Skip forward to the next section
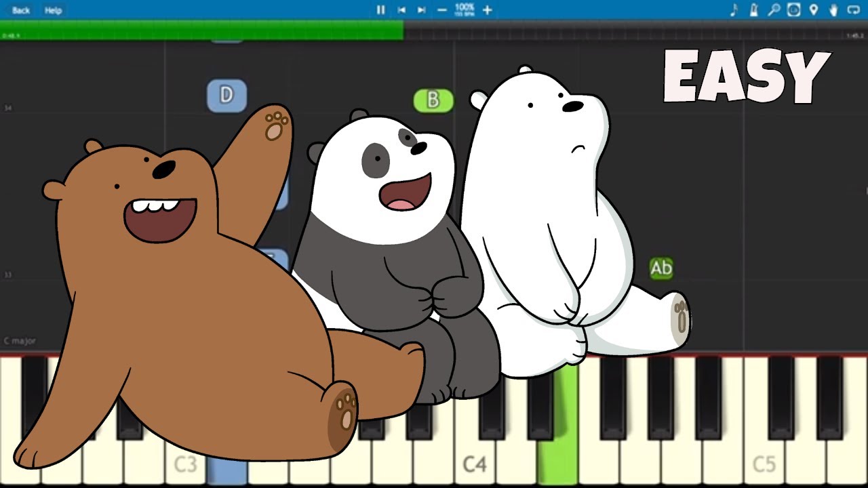Screen dimensions: 868x488 pos(421,10)
